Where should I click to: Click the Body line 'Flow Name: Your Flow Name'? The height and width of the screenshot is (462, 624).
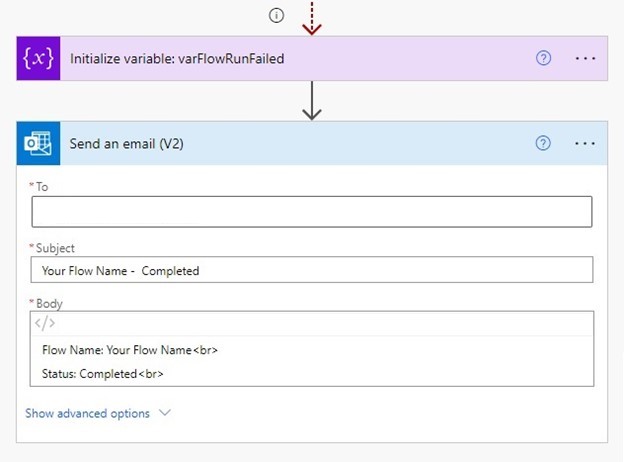coord(130,350)
